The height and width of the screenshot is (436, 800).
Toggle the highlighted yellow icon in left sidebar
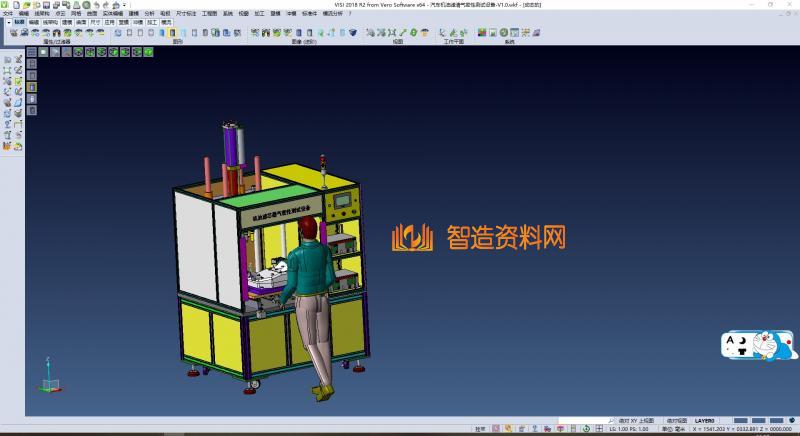30,87
